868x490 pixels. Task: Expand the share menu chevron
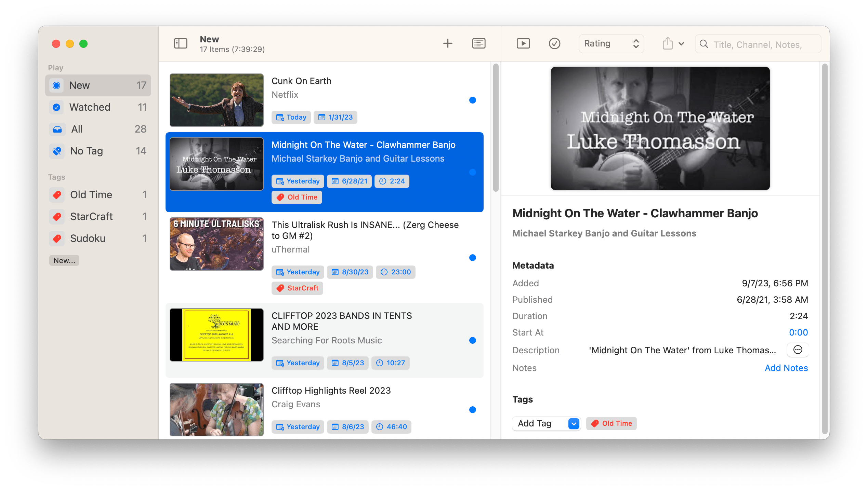pyautogui.click(x=681, y=44)
